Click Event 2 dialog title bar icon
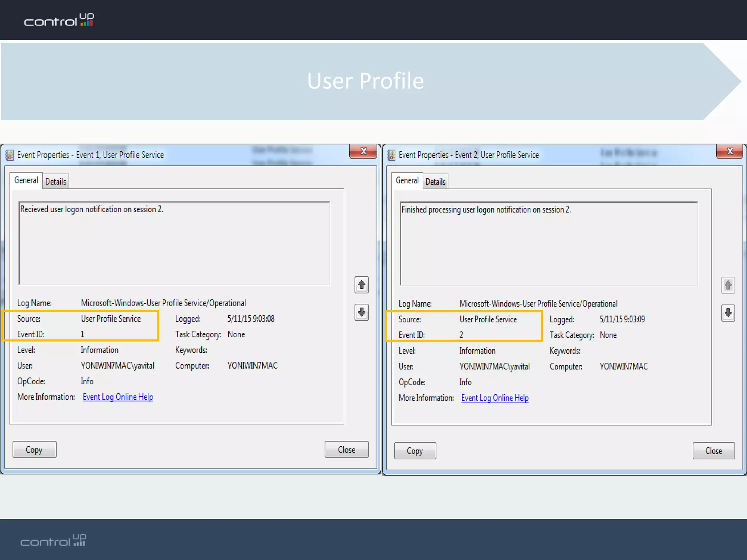The height and width of the screenshot is (560, 747). [391, 155]
